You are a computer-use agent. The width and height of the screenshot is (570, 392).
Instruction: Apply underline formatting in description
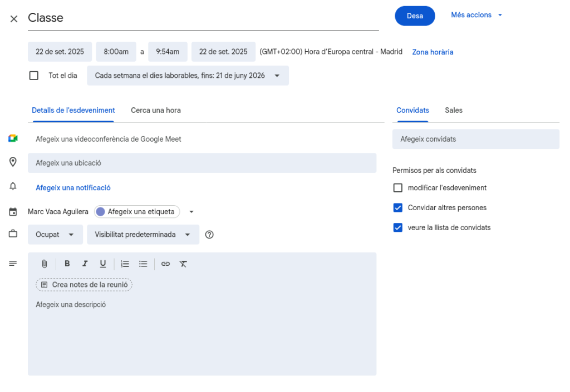(x=103, y=264)
